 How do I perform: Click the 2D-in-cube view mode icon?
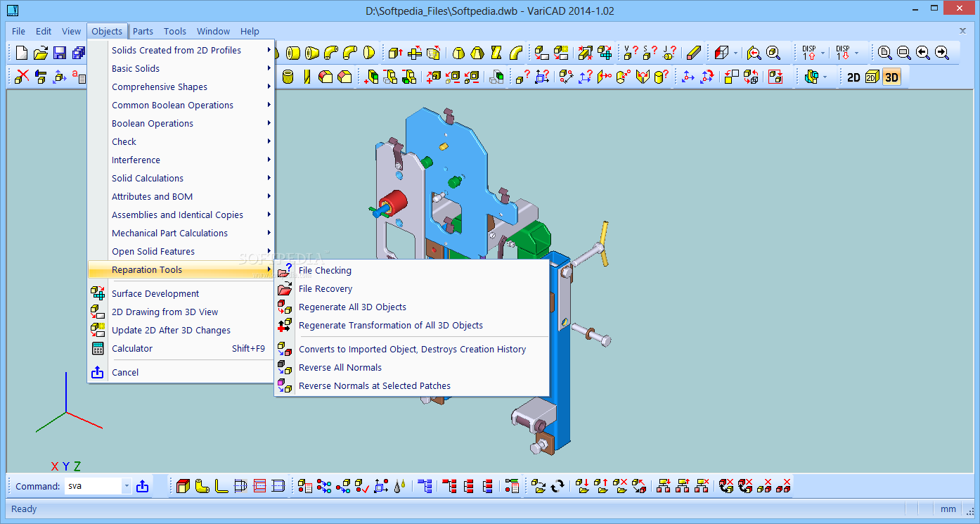click(872, 77)
